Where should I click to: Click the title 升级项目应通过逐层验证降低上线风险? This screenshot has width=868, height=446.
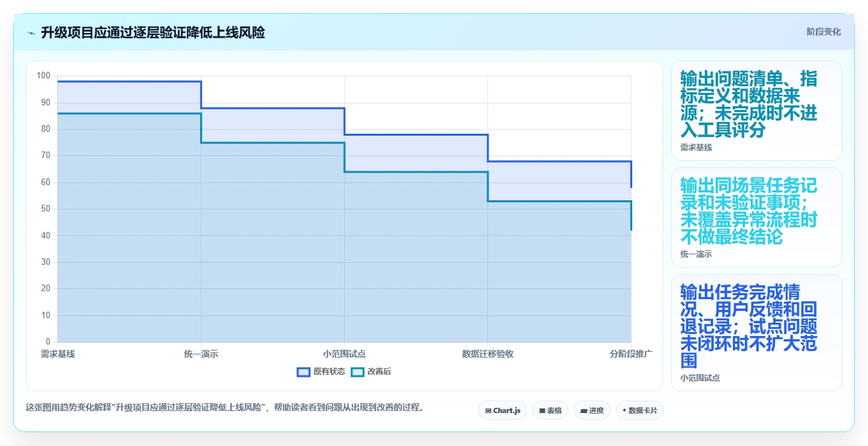[153, 32]
